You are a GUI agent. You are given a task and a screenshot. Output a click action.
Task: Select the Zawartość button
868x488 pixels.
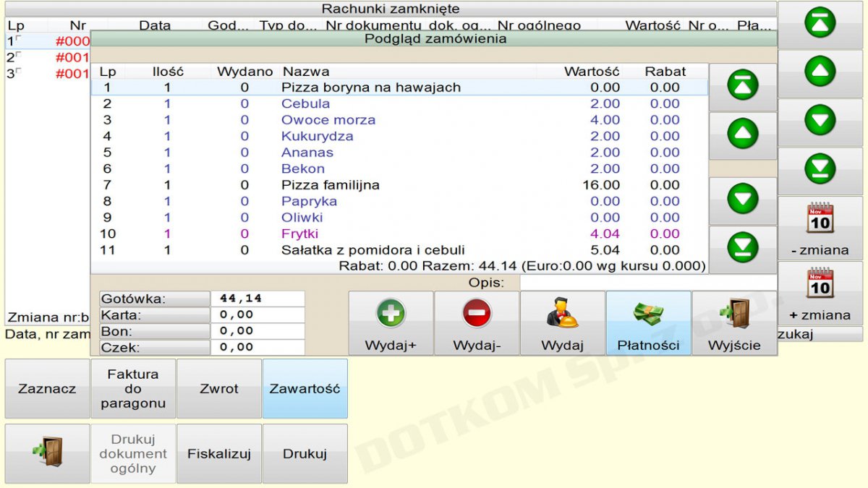tap(305, 389)
